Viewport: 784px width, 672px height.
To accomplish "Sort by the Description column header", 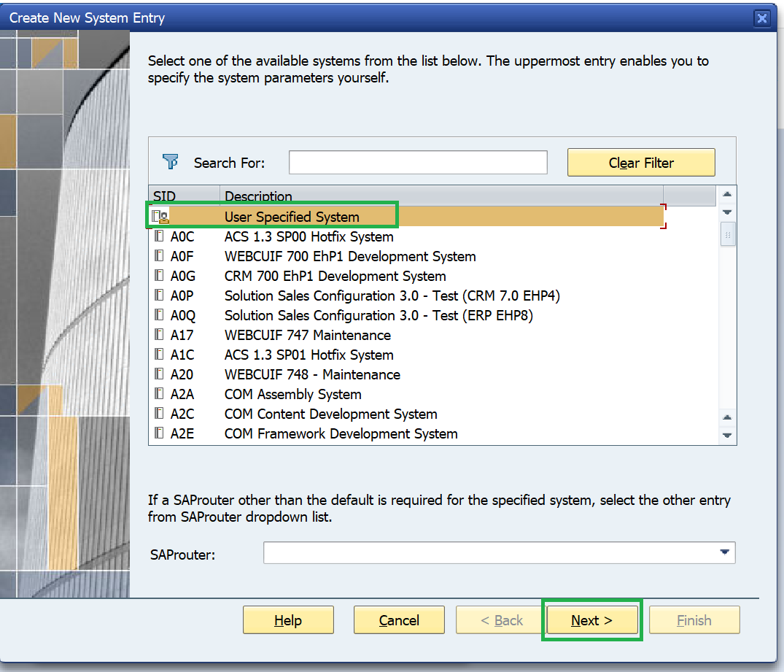I will coord(441,196).
